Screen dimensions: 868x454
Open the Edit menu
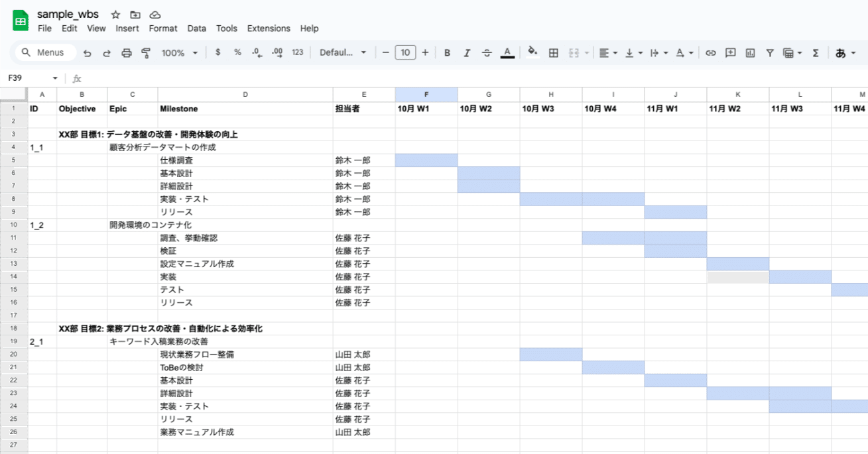pyautogui.click(x=70, y=28)
